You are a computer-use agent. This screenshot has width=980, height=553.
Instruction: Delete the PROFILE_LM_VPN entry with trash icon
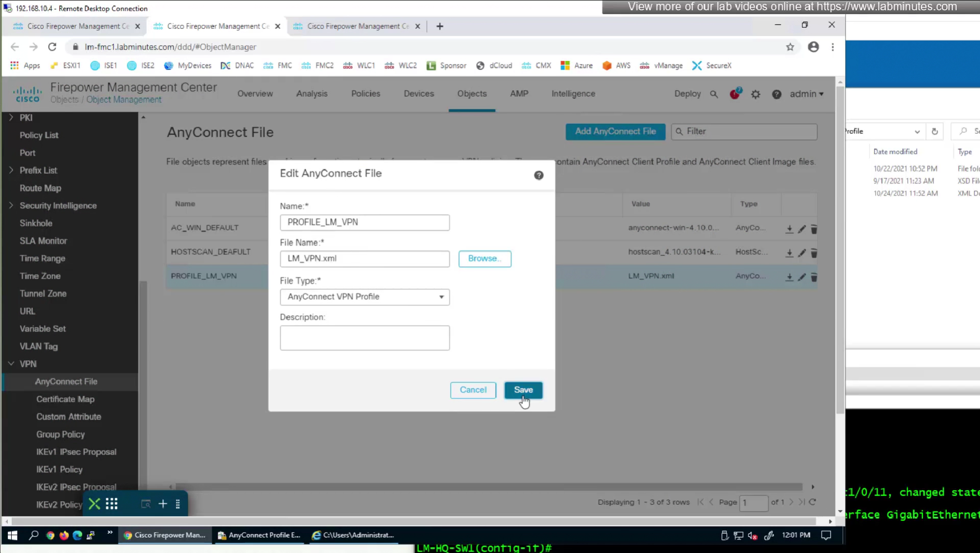click(x=814, y=277)
